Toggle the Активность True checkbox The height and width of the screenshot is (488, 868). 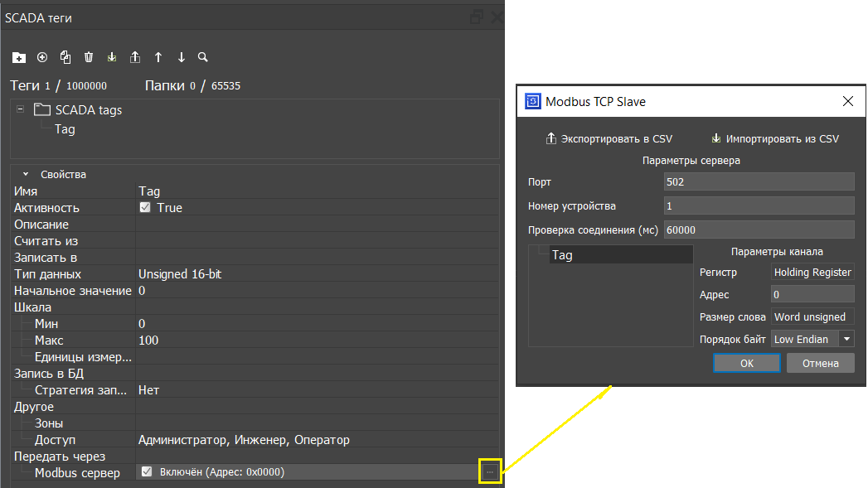point(145,208)
